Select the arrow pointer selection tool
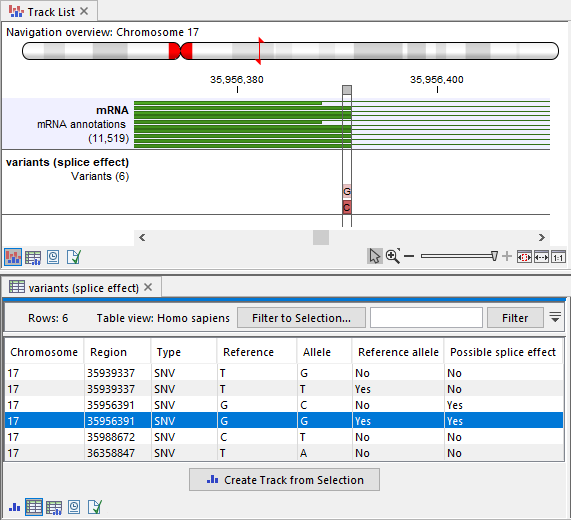571x520 pixels. coord(375,256)
